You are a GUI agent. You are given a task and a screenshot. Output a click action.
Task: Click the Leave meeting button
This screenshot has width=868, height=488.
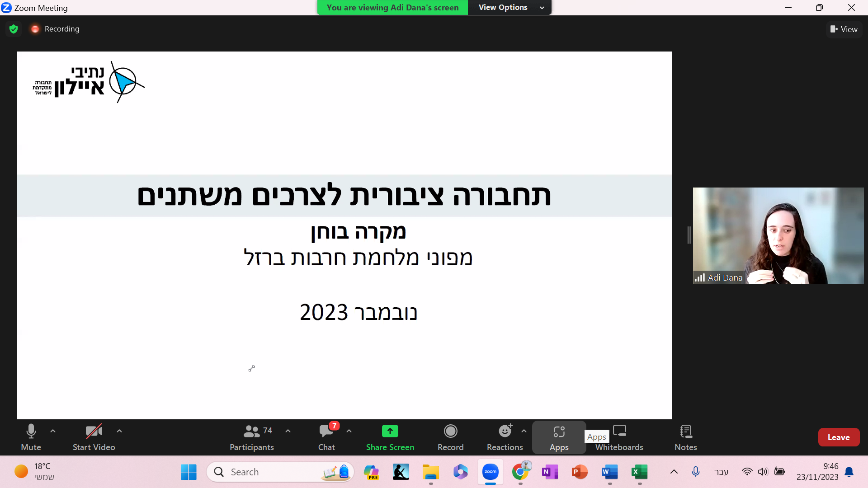click(x=839, y=437)
